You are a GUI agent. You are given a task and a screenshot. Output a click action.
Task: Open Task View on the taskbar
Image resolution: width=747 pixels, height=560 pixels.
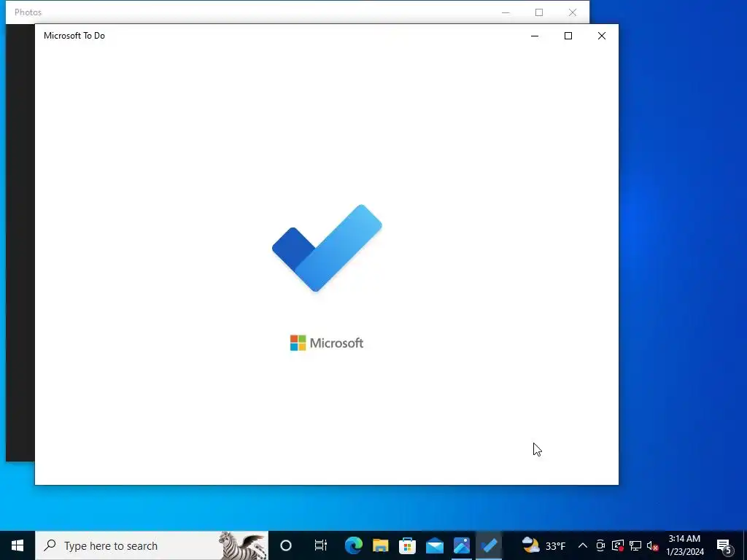pyautogui.click(x=321, y=545)
